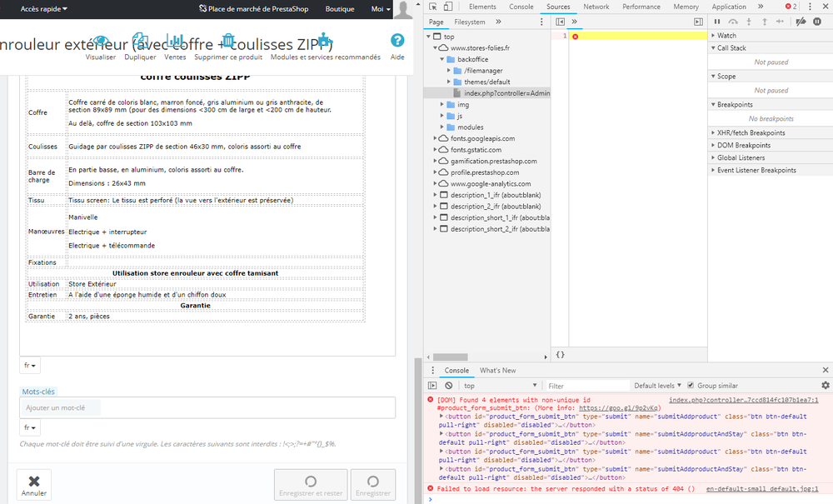The image size is (833, 504).
Task: Click in the Ajouter un mot-clé field
Action: [x=207, y=408]
